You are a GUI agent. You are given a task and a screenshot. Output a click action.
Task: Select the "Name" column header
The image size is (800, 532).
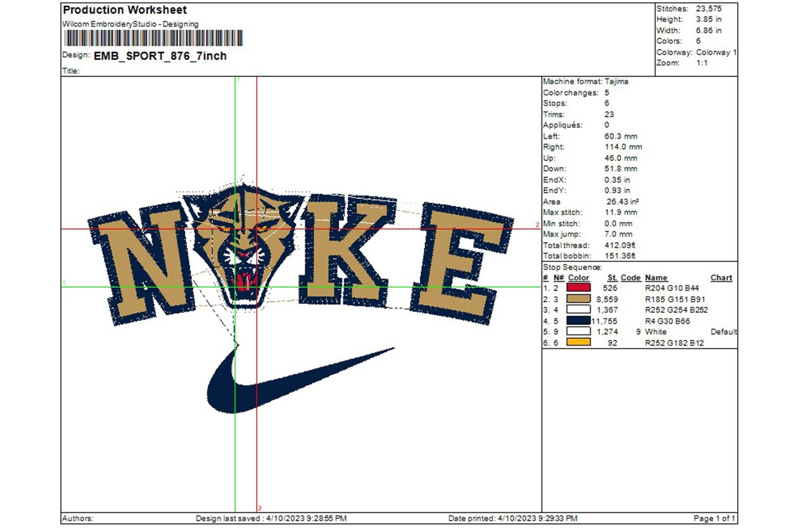click(x=656, y=278)
